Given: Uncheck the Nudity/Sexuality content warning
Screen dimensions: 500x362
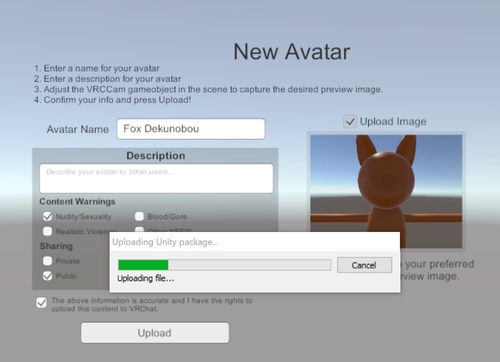Looking at the screenshot, I should (47, 216).
